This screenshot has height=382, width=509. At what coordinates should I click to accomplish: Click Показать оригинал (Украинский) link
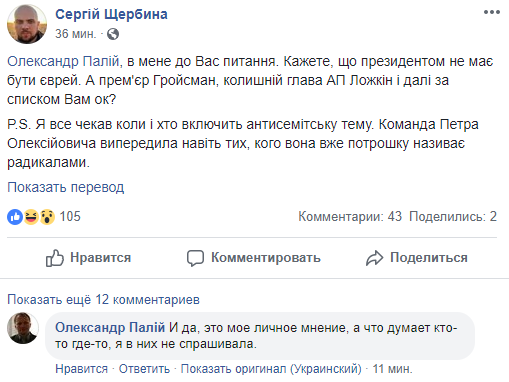pyautogui.click(x=271, y=369)
